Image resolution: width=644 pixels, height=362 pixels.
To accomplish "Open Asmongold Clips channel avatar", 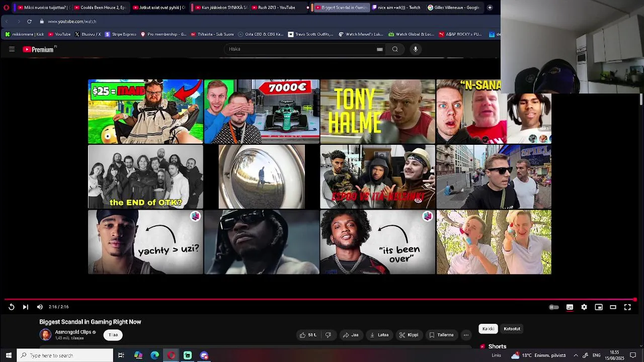I will click(45, 335).
